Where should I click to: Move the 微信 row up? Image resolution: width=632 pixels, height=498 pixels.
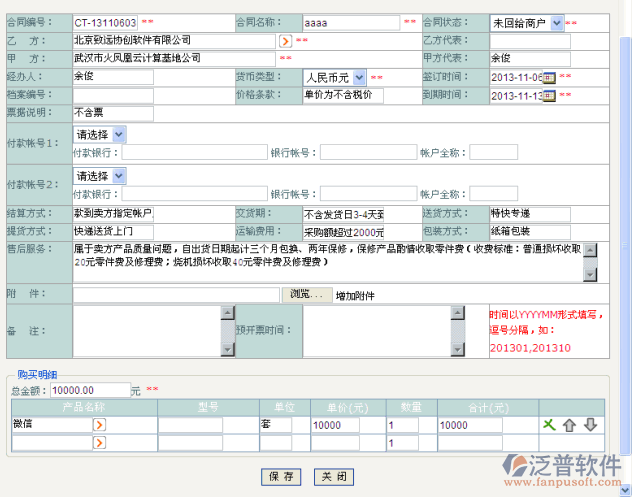point(569,425)
